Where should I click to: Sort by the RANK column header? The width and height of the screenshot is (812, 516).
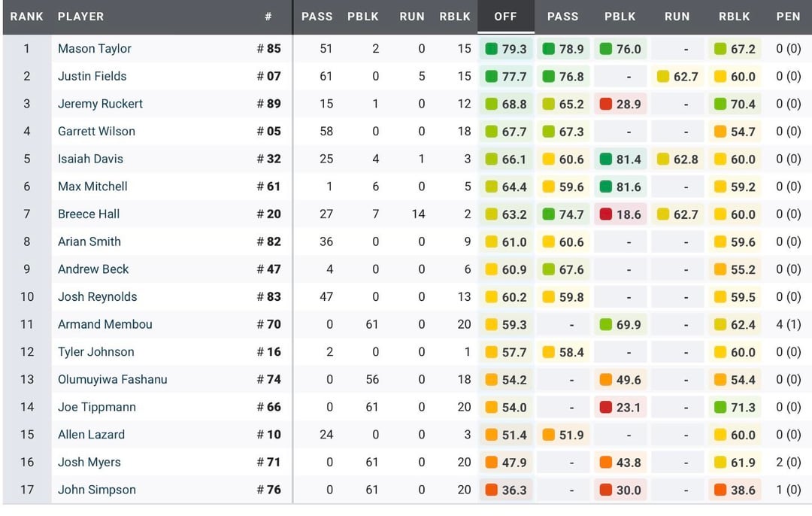(x=26, y=17)
